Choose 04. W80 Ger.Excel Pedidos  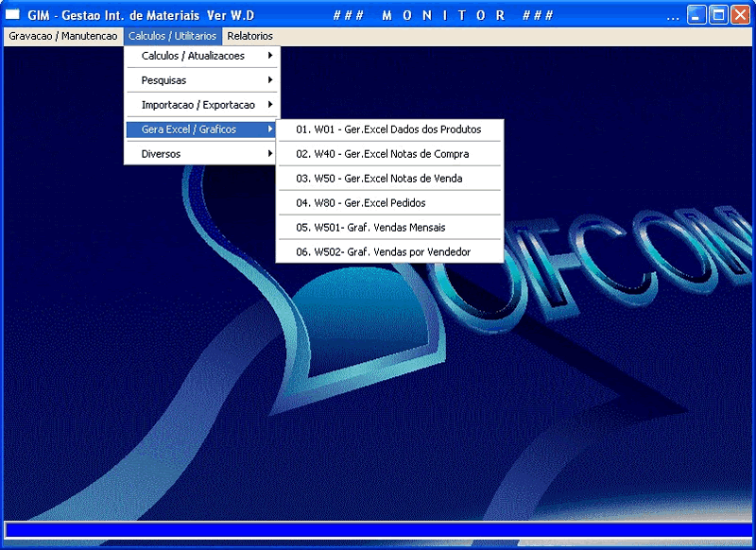click(x=389, y=203)
